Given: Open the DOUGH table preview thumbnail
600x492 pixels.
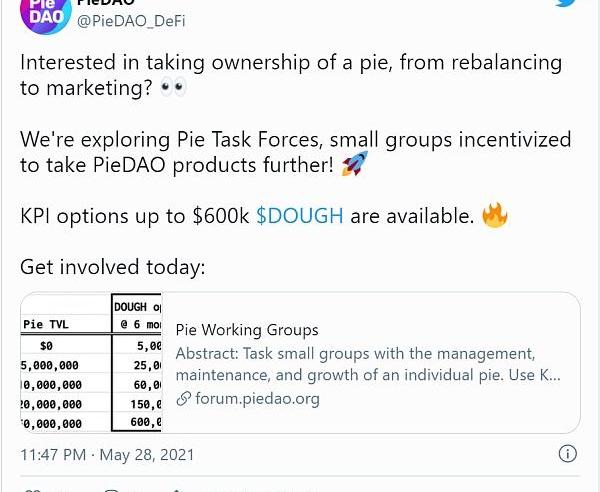Looking at the screenshot, I should click(x=91, y=364).
